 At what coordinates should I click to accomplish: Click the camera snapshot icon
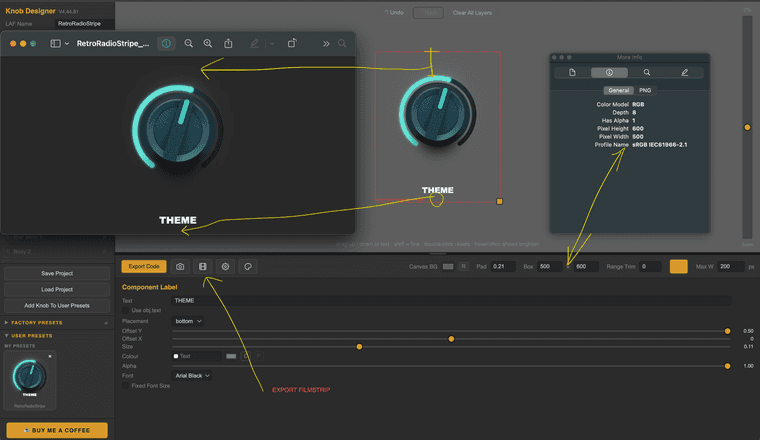click(180, 267)
